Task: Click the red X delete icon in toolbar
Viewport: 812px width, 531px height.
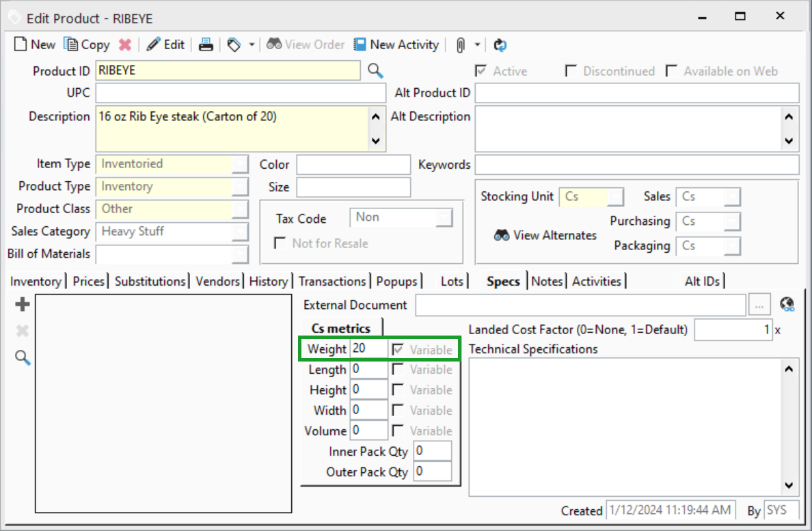Action: (124, 44)
